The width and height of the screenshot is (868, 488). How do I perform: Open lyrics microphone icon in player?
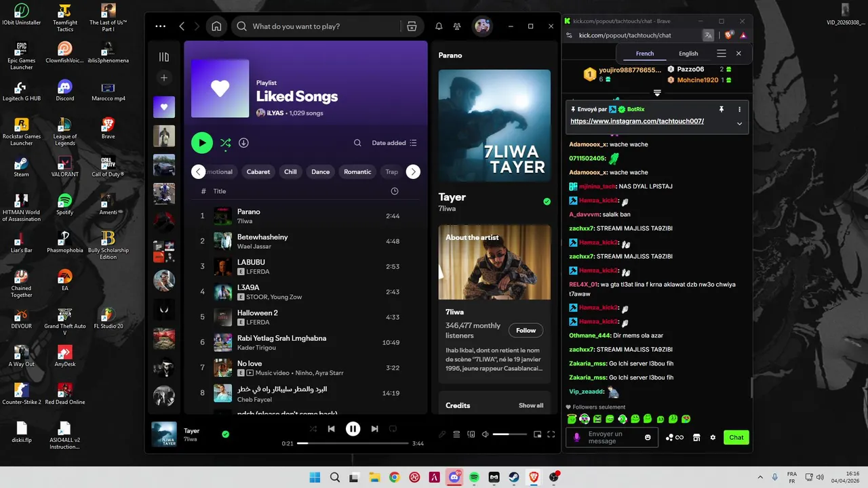pos(442,434)
